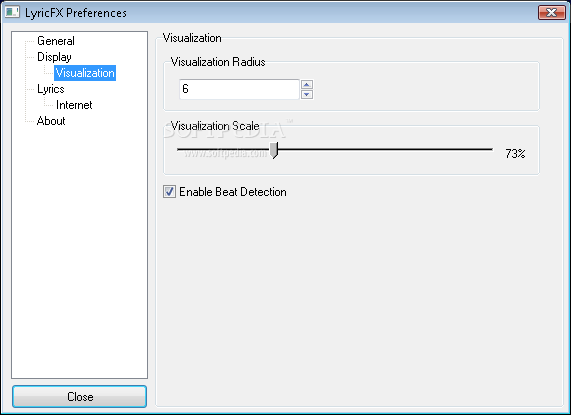Select Visualization tree item

[85, 73]
